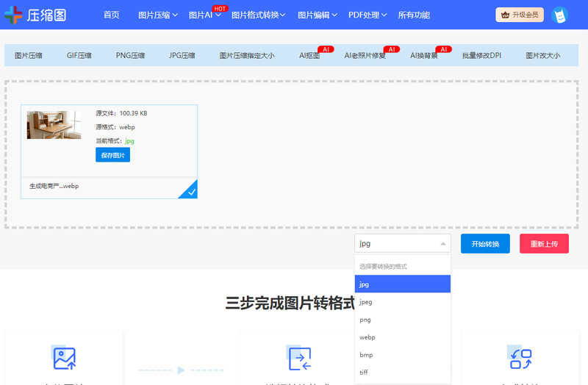This screenshot has height=385, width=588.
Task: Collapse the jpg format combo box
Action: (x=402, y=244)
